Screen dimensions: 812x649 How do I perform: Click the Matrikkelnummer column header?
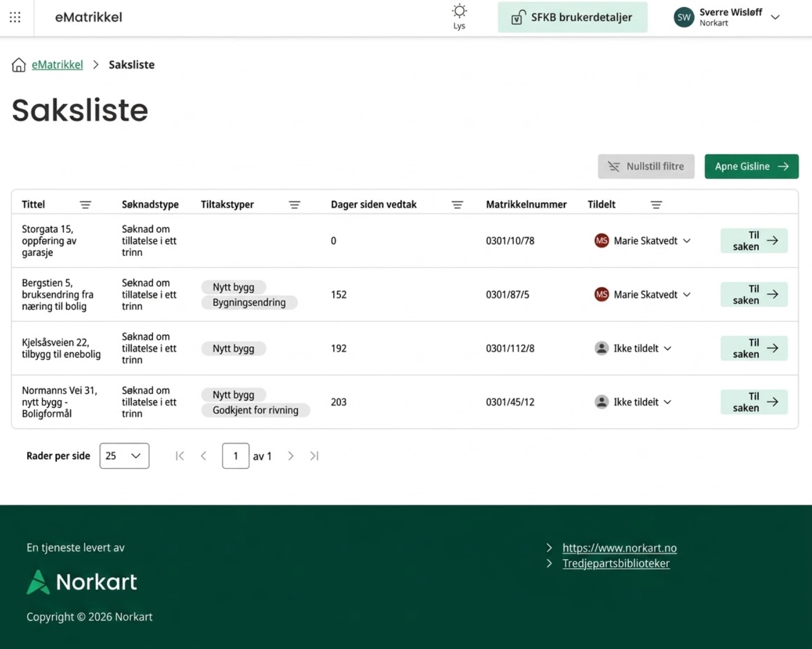point(526,205)
